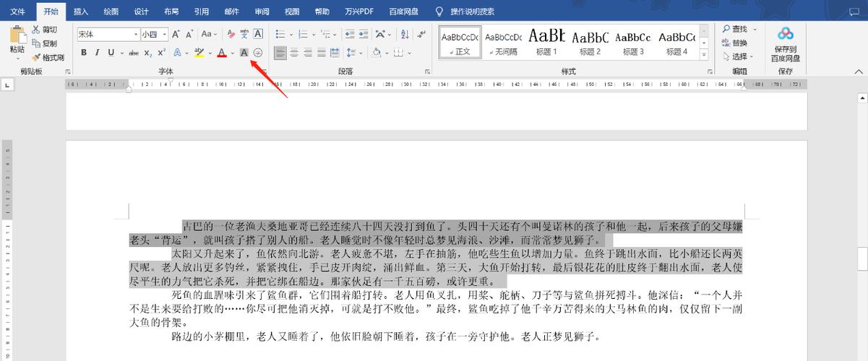Image resolution: width=868 pixels, height=361 pixels.
Task: Align text left
Action: (280, 53)
